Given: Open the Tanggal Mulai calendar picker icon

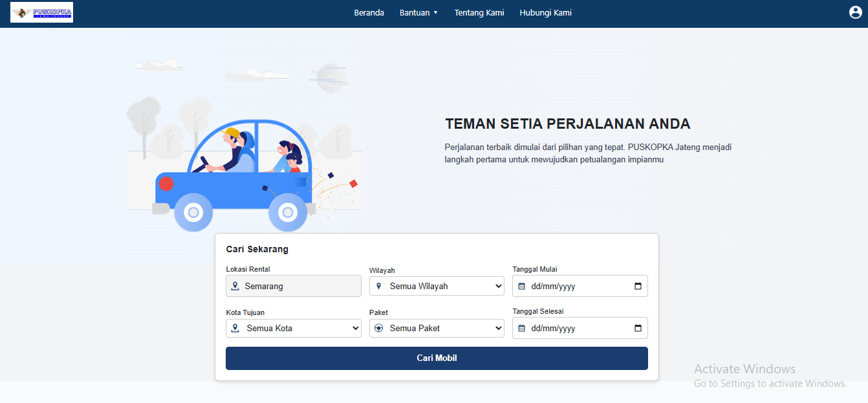Looking at the screenshot, I should point(638,286).
